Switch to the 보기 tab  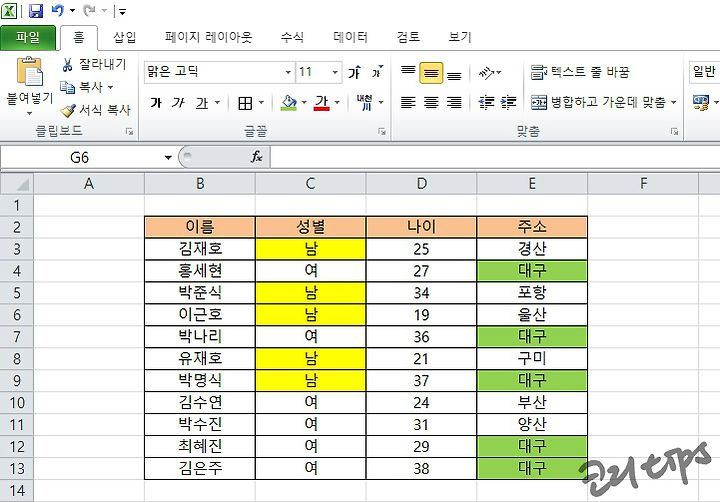[x=460, y=37]
